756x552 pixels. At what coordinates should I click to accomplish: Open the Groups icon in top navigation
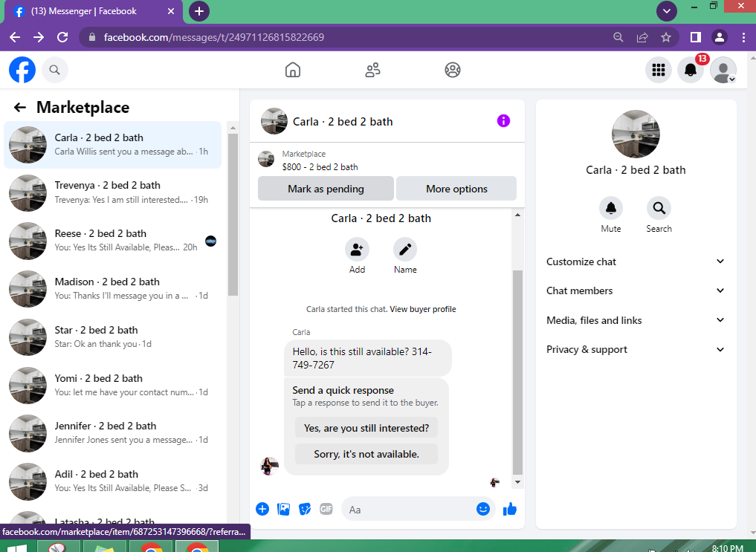pos(452,70)
